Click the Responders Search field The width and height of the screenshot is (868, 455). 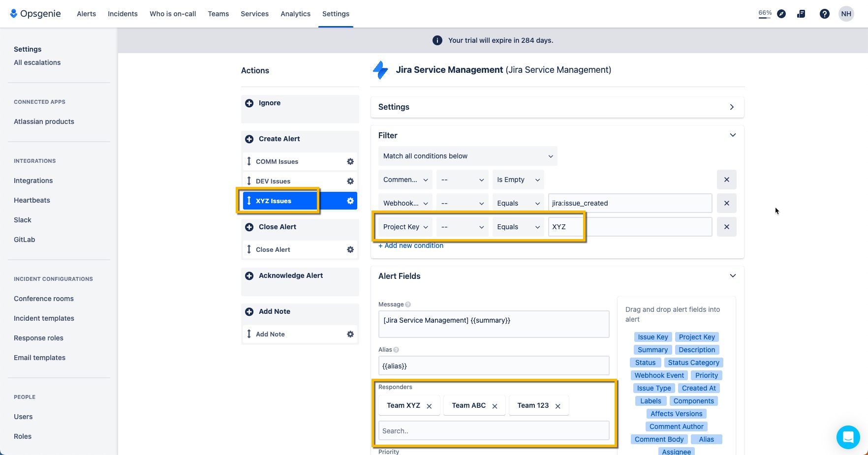coord(494,431)
